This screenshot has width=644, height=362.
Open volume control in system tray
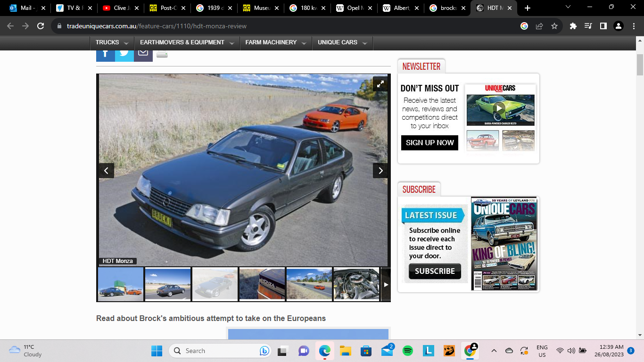point(571,351)
